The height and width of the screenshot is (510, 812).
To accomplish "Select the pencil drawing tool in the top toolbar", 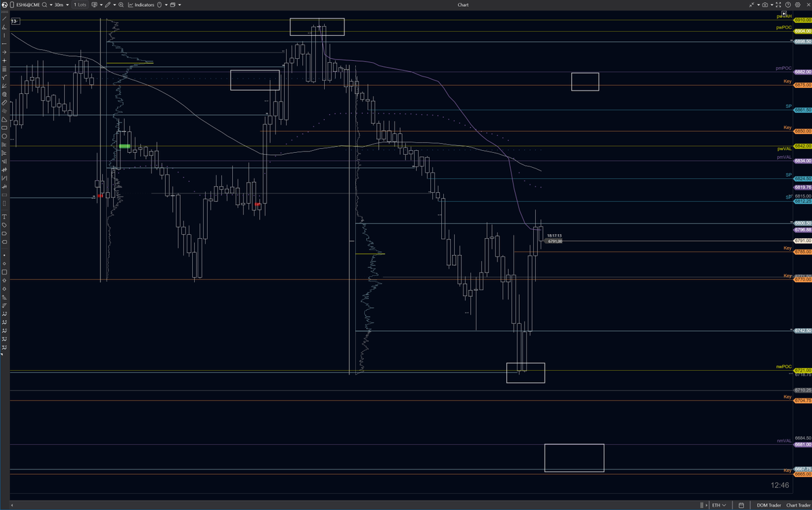I will [x=108, y=5].
